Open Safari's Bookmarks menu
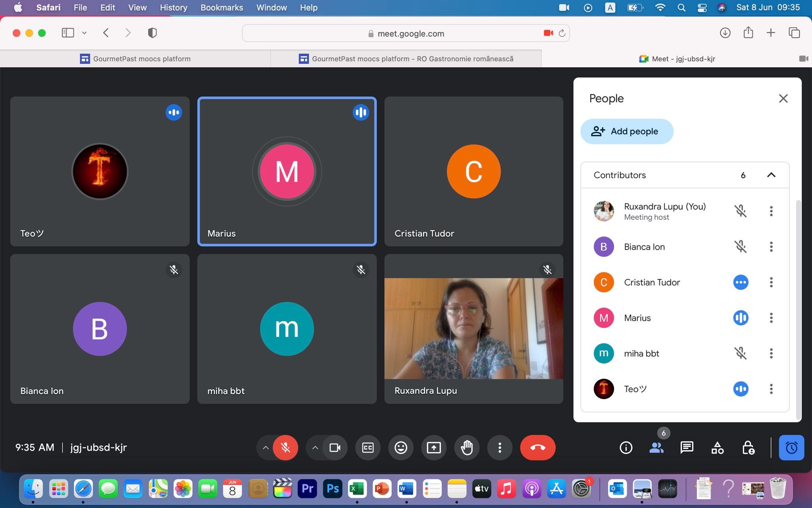 (x=222, y=8)
